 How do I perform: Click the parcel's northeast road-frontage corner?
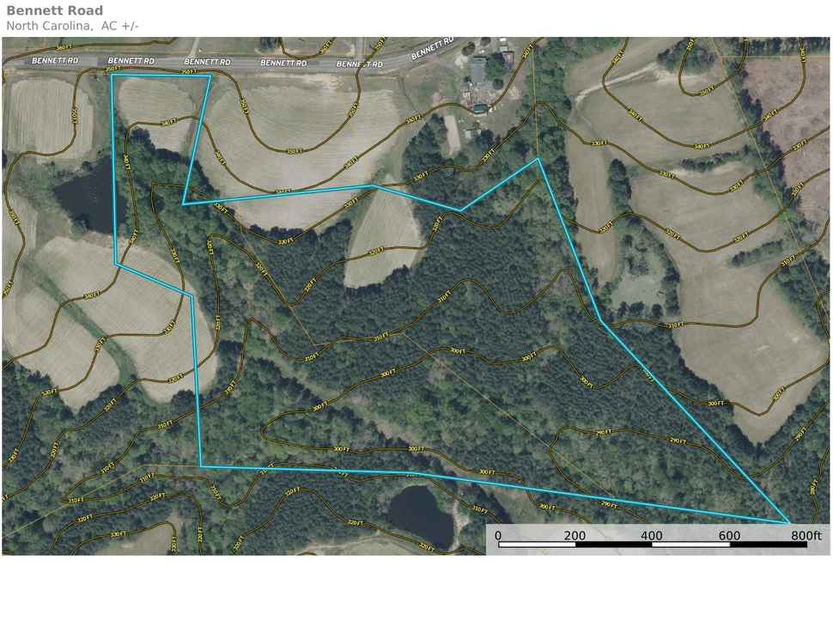pos(210,76)
